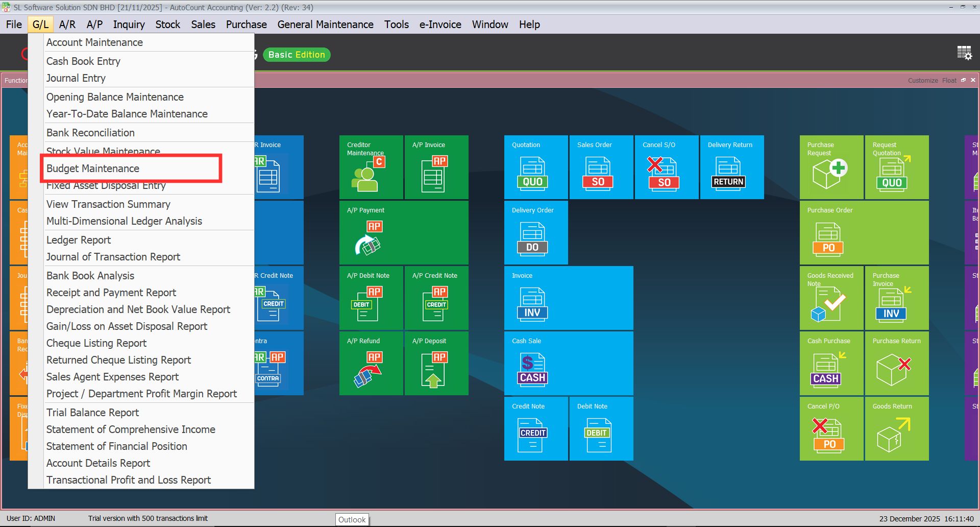The width and height of the screenshot is (980, 527).
Task: Open Trial Balance Report menu entry
Action: click(x=92, y=413)
